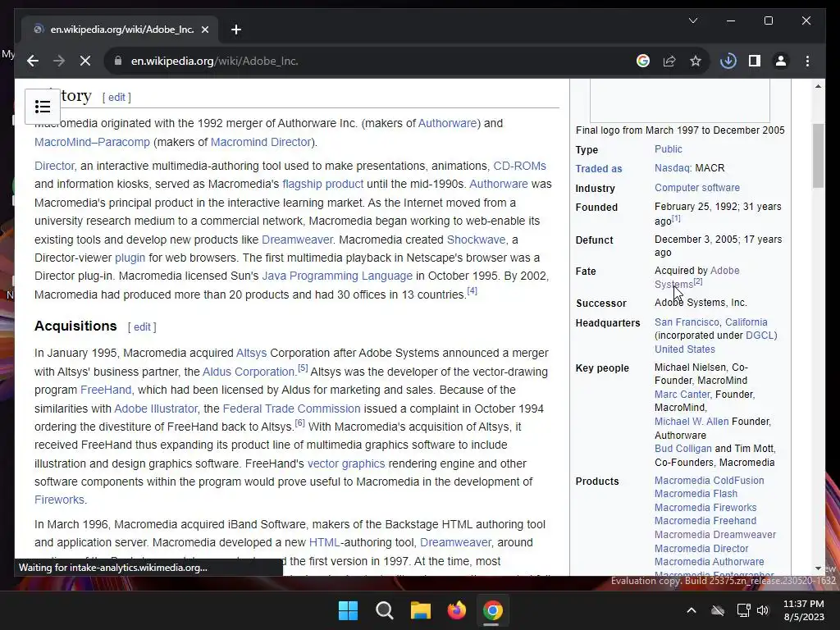This screenshot has height=630, width=840.
Task: Open the Shockwave link
Action: point(477,240)
